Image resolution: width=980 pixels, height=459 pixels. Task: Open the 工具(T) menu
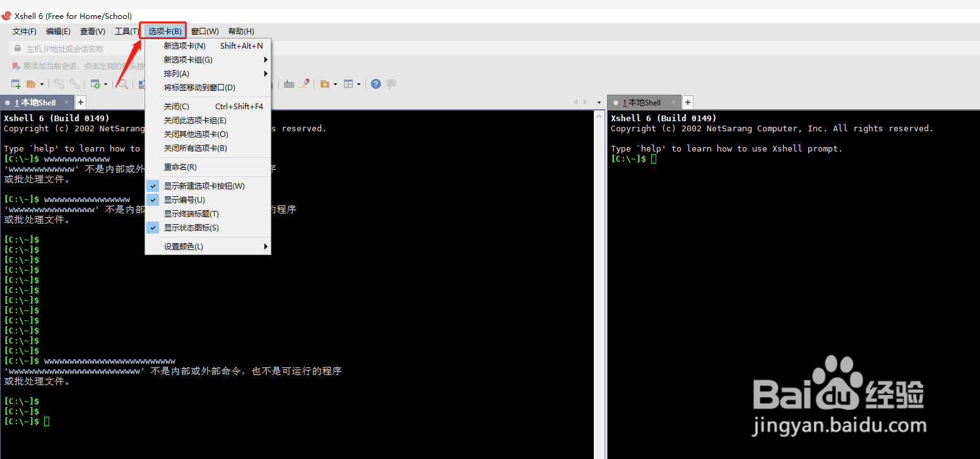pos(126,31)
